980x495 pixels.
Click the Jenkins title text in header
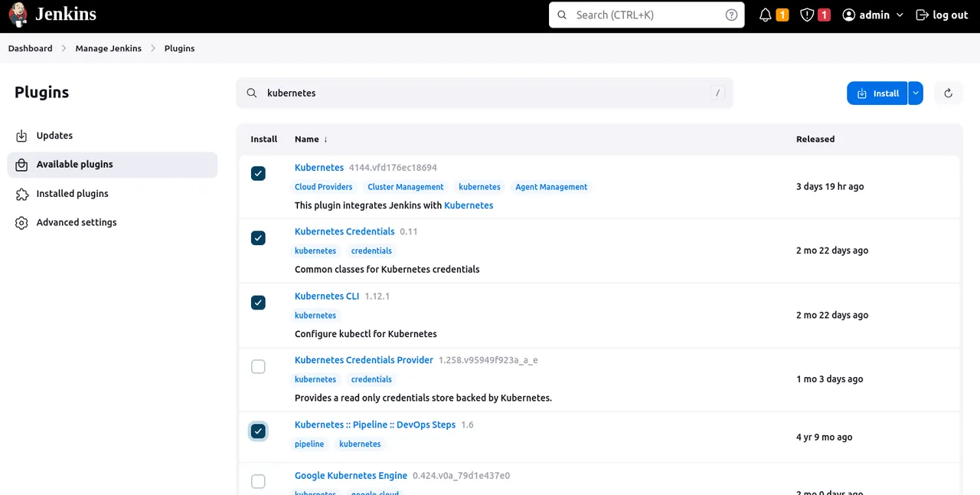point(66,15)
